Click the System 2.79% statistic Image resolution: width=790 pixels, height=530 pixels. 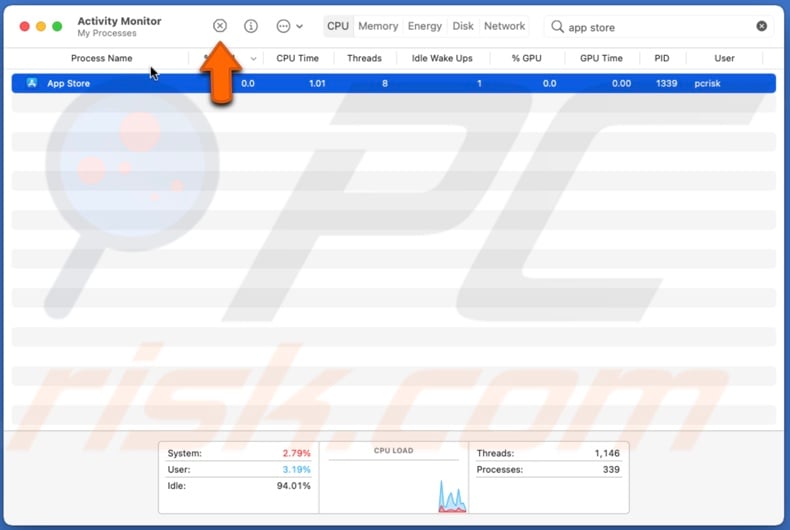click(239, 453)
